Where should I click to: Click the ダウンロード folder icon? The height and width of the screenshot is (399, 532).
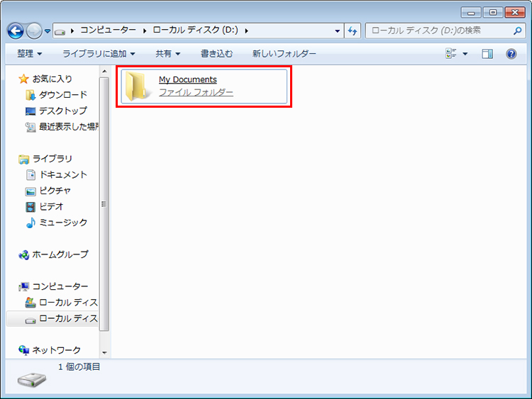[x=31, y=95]
